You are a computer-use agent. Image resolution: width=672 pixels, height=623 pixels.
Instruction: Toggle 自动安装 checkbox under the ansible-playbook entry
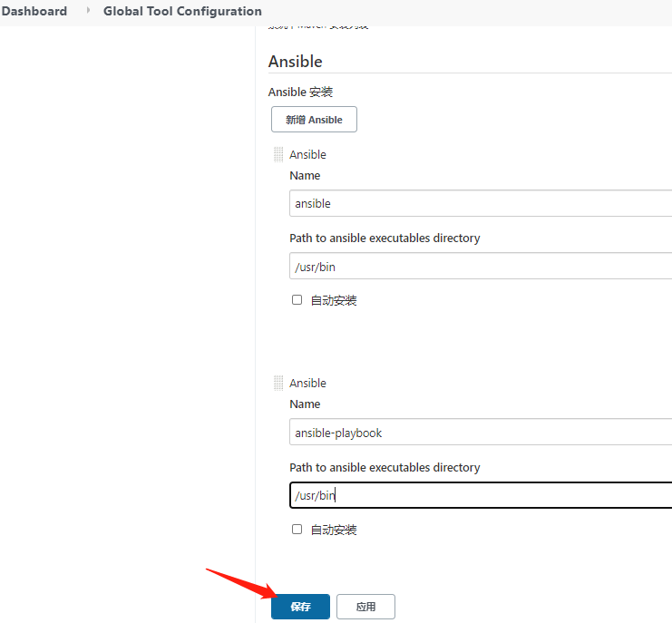297,529
